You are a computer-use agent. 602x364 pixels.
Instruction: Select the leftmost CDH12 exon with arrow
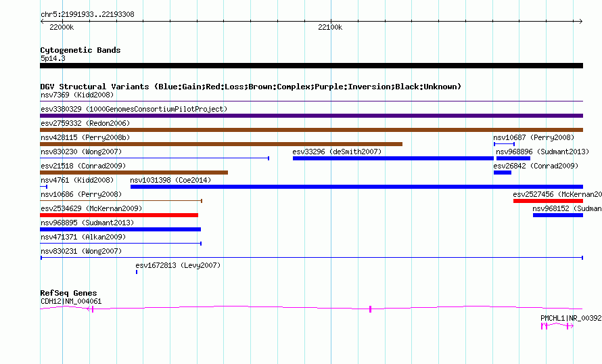91,309
